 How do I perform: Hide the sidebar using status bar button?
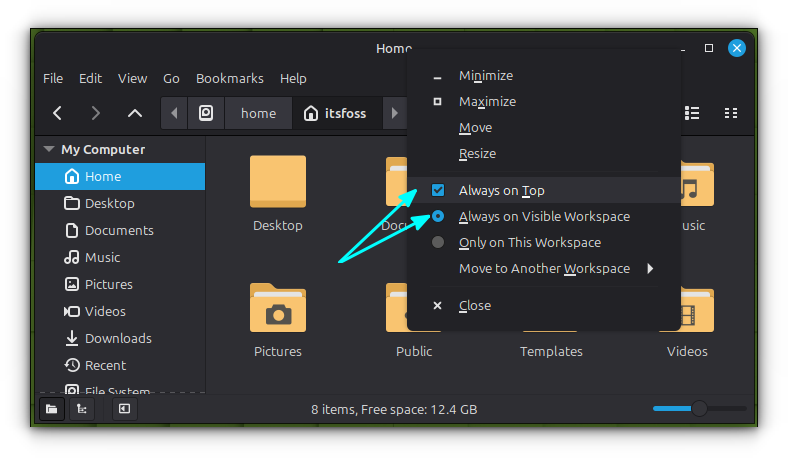pos(124,408)
